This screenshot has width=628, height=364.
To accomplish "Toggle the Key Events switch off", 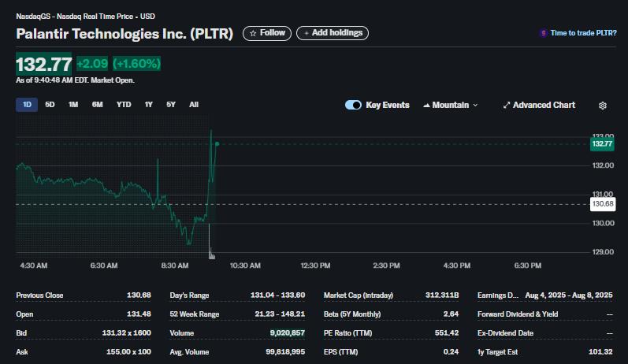I will click(x=353, y=105).
